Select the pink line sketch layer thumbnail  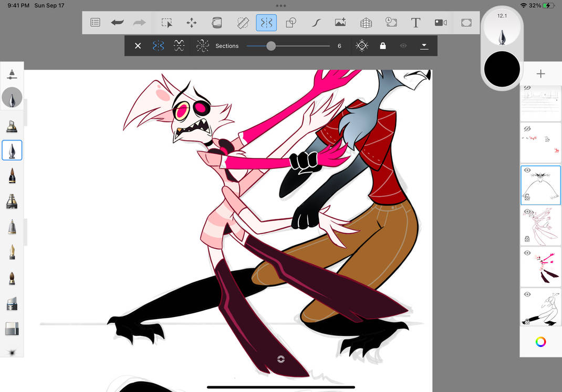(x=540, y=226)
